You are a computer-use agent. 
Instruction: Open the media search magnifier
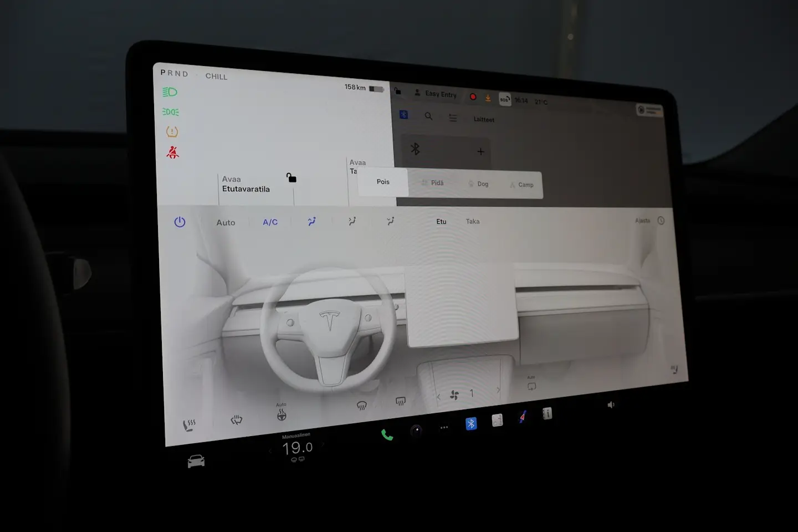pos(428,116)
